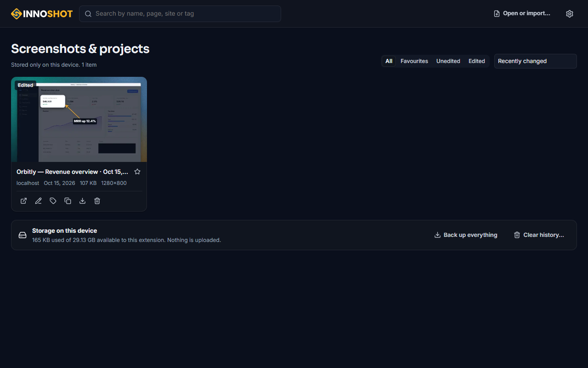This screenshot has height=368, width=588.
Task: Filter by Unedited screenshots
Action: pyautogui.click(x=448, y=61)
